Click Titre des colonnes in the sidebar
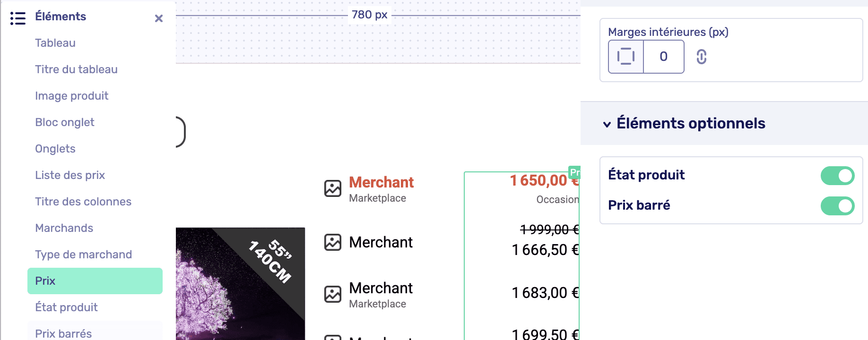Image resolution: width=868 pixels, height=340 pixels. point(83,201)
